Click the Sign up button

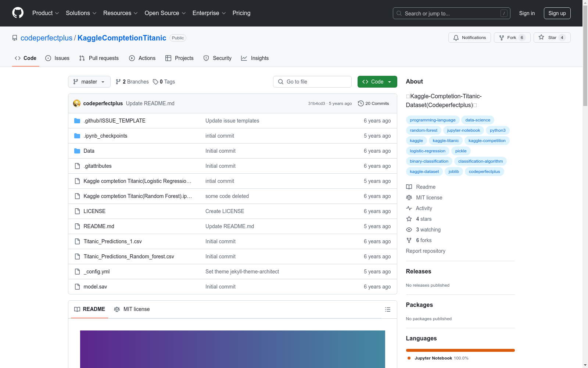[557, 13]
